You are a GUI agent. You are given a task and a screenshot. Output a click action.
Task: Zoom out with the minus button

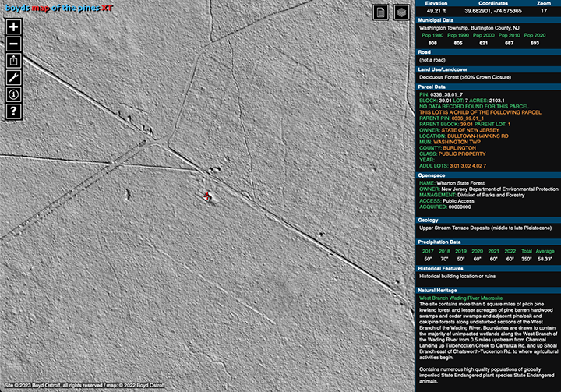click(x=13, y=44)
